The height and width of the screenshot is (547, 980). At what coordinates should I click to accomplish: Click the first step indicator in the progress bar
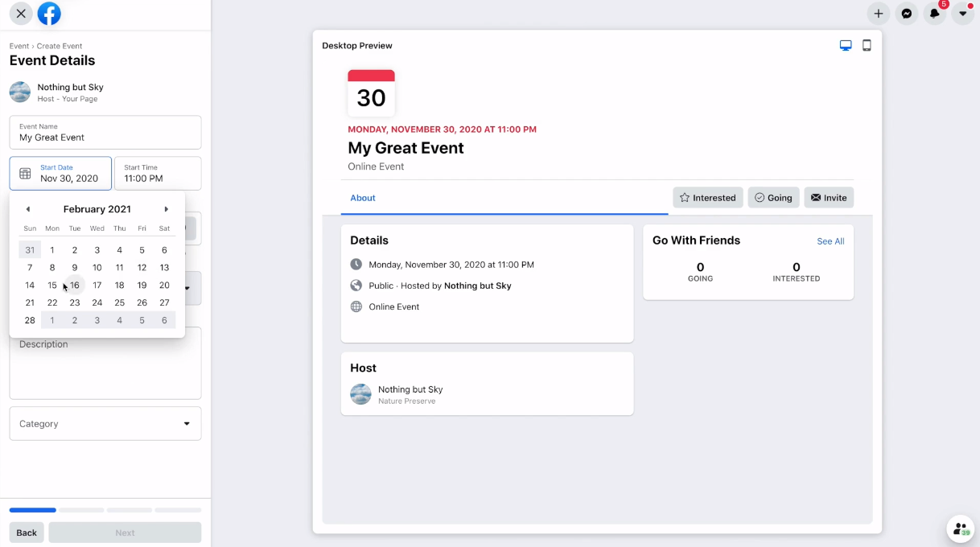tap(32, 509)
